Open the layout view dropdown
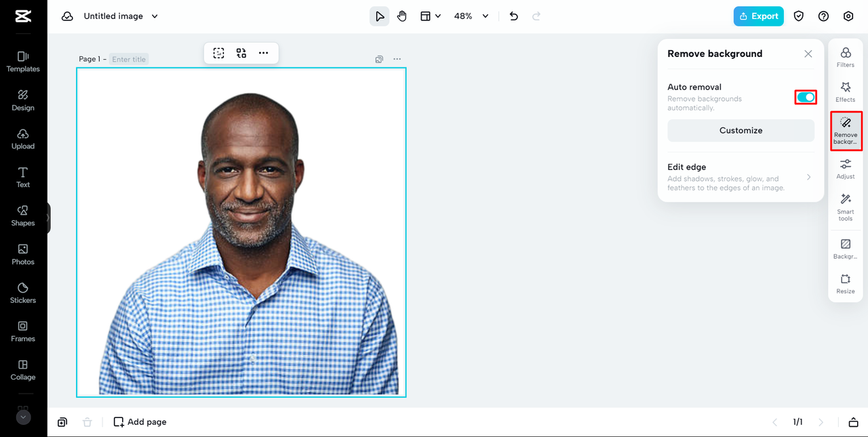 click(x=431, y=16)
